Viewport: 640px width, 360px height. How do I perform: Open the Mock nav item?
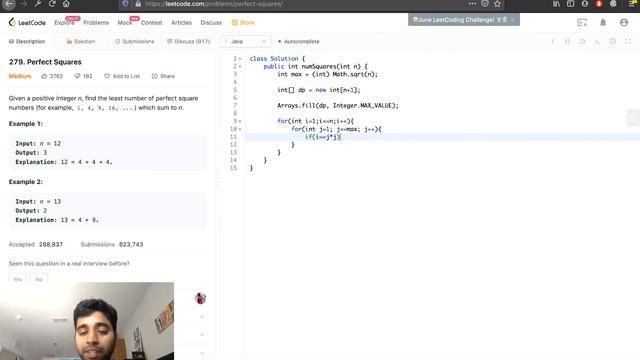click(x=125, y=23)
